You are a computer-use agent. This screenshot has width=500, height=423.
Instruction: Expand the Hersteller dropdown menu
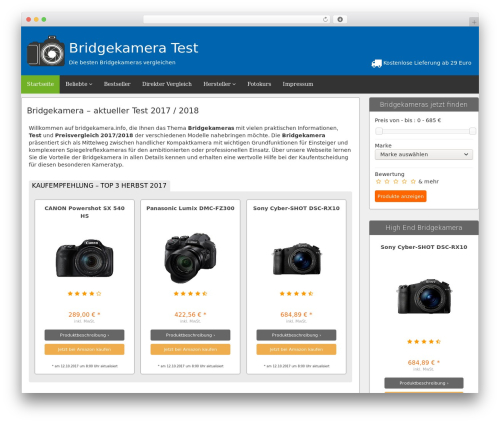[x=219, y=84]
